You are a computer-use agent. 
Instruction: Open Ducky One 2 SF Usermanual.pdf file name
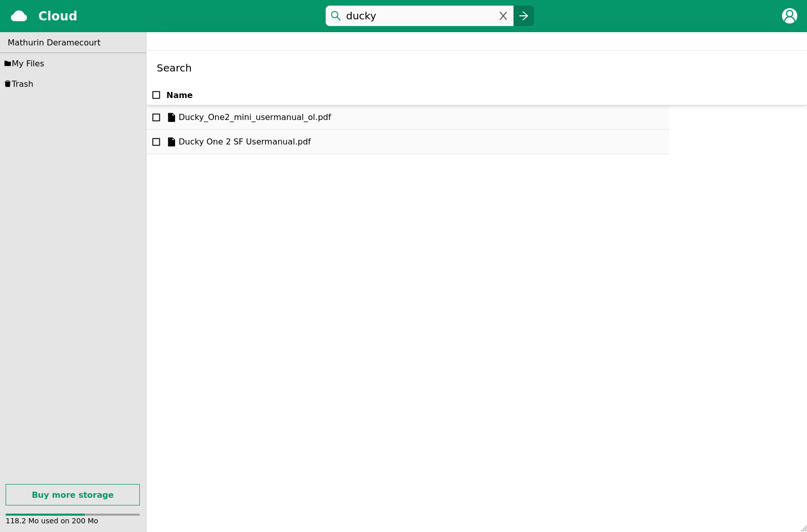tap(244, 142)
